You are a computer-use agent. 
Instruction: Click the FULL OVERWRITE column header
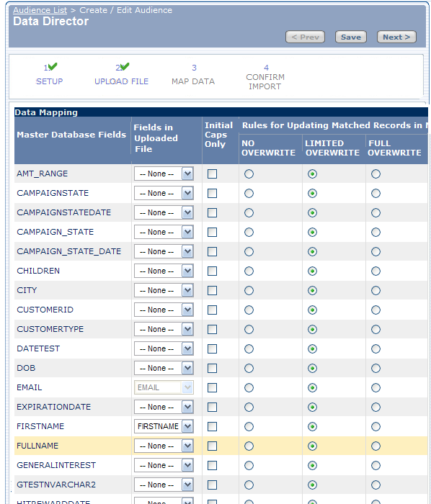coord(395,148)
